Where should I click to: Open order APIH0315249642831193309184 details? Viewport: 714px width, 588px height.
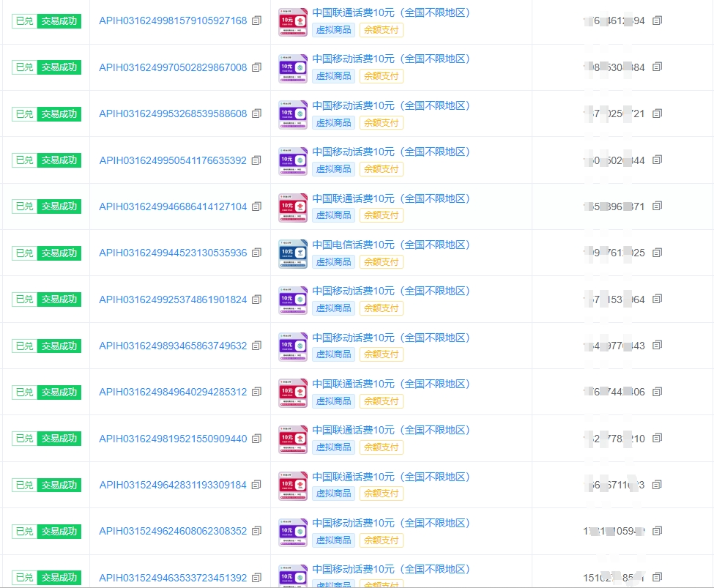[x=173, y=485]
